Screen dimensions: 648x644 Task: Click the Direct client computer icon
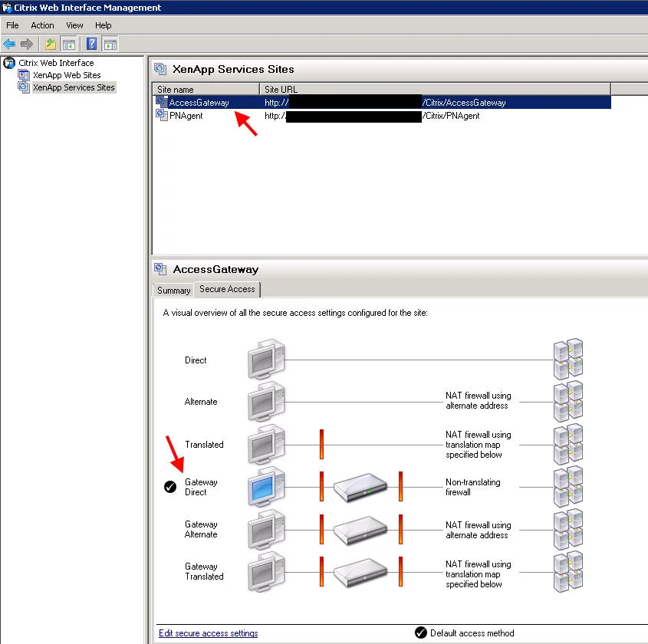267,360
